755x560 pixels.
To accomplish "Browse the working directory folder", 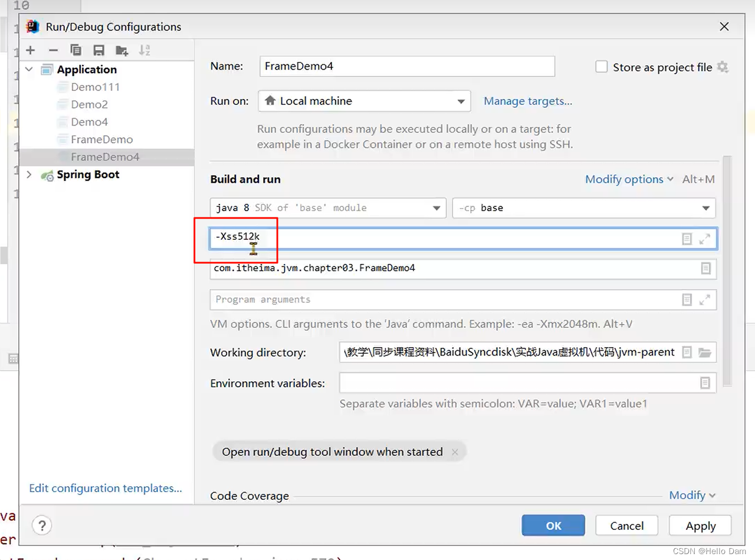I will coord(704,352).
